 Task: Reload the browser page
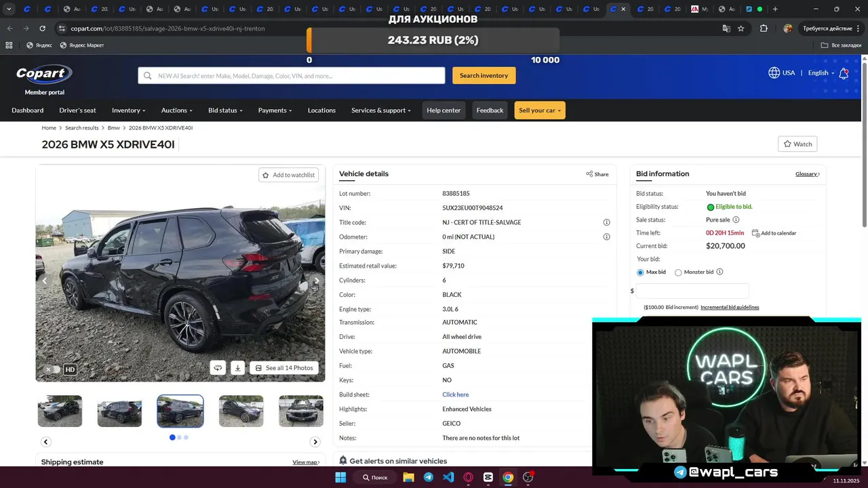click(42, 28)
